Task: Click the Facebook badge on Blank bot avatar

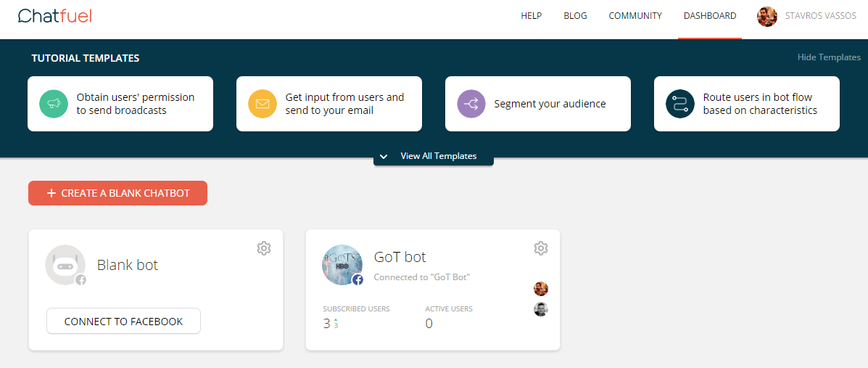Action: [80, 280]
